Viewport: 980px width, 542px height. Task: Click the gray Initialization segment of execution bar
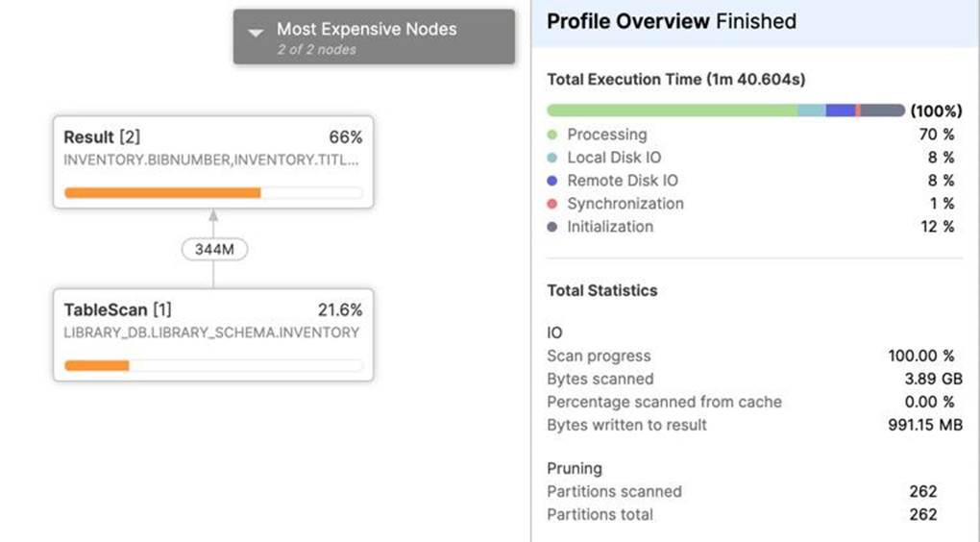pyautogui.click(x=883, y=111)
